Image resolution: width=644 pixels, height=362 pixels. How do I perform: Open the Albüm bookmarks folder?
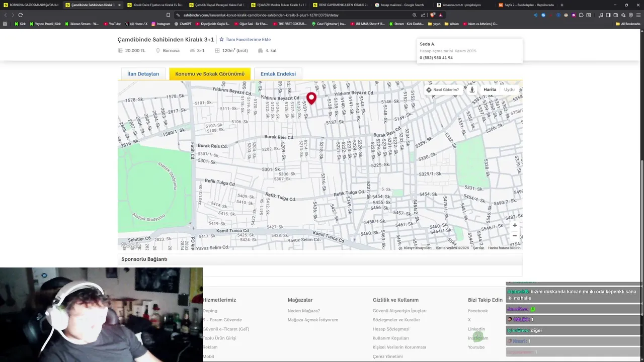point(451,24)
